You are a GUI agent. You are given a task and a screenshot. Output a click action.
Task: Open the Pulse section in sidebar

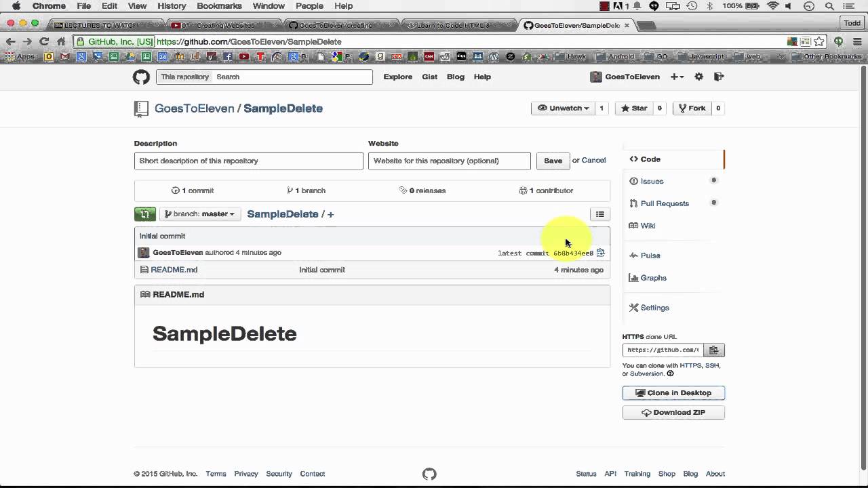(650, 256)
